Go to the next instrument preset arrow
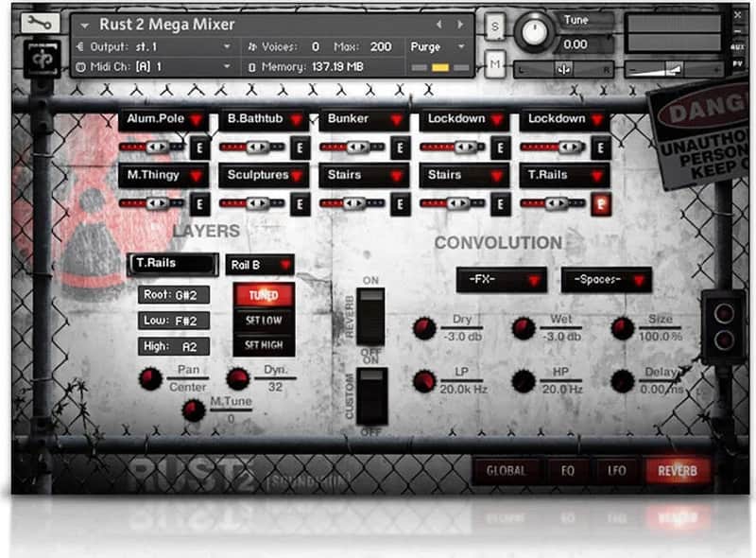Screen dimensions: 756x558 click(460, 25)
